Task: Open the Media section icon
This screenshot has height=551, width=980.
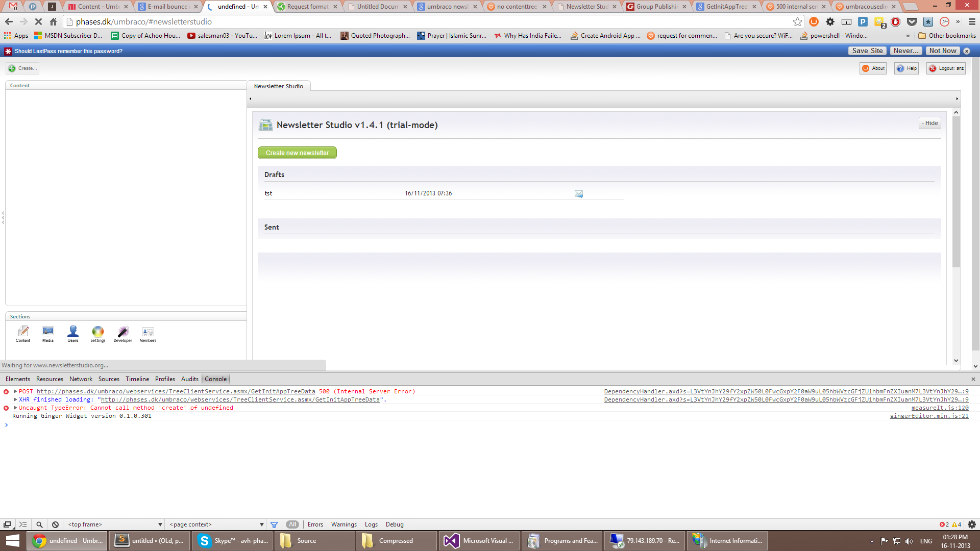Action: click(48, 334)
